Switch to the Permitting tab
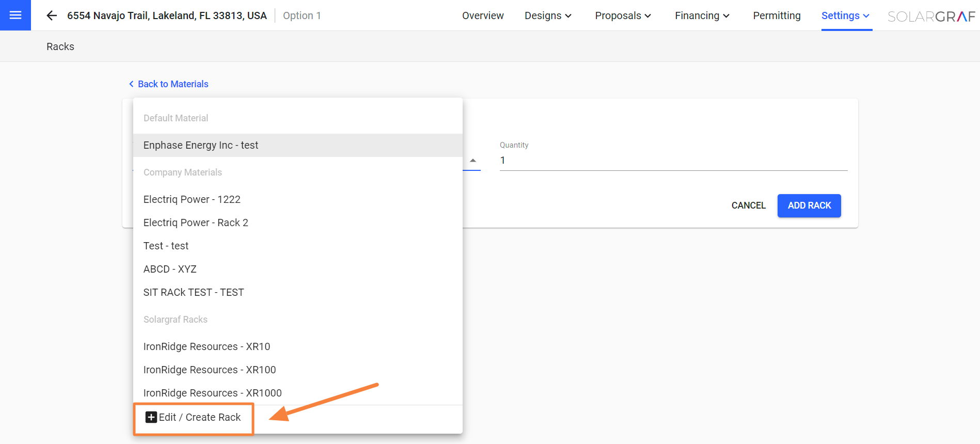 [777, 15]
